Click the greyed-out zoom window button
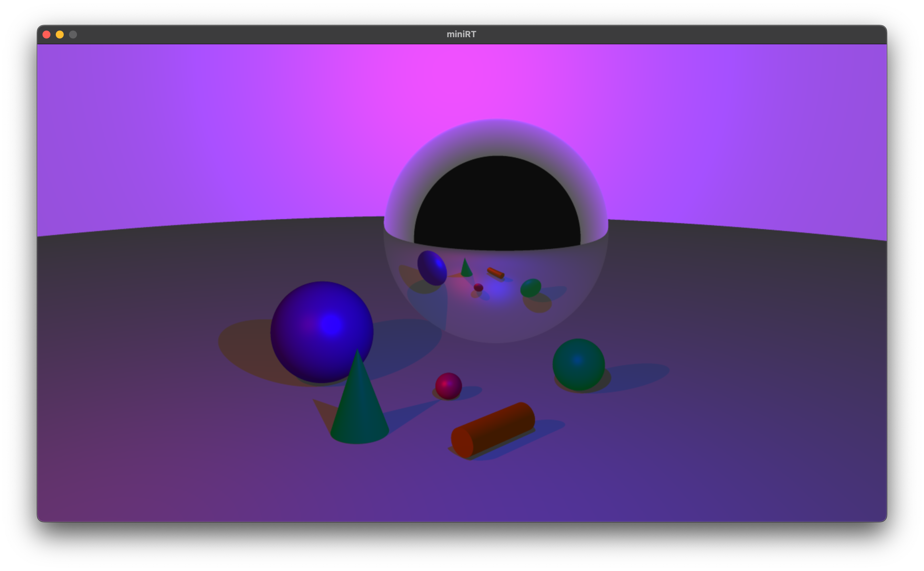924x571 pixels. (73, 35)
